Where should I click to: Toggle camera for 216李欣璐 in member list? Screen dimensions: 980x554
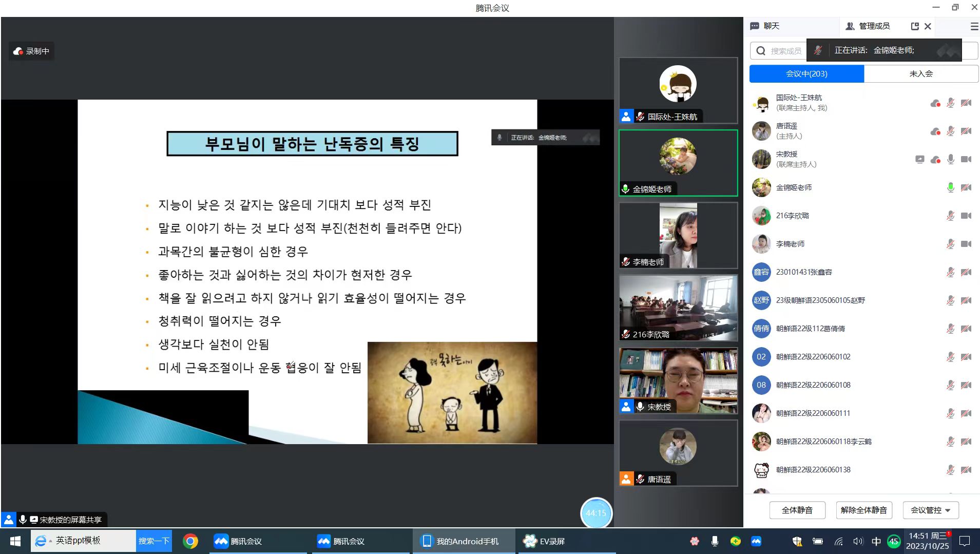966,216
